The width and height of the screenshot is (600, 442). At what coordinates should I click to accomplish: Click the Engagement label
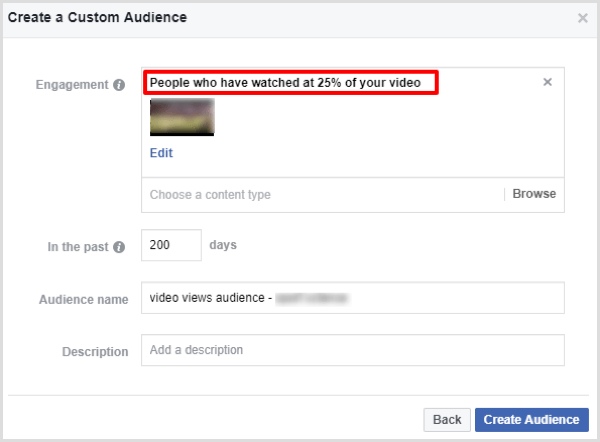[72, 85]
